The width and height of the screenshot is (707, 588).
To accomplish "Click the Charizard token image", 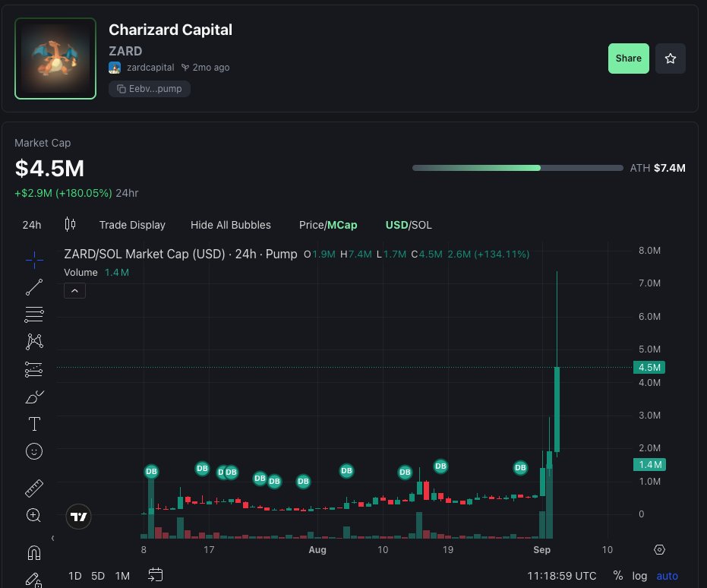I will tap(55, 58).
